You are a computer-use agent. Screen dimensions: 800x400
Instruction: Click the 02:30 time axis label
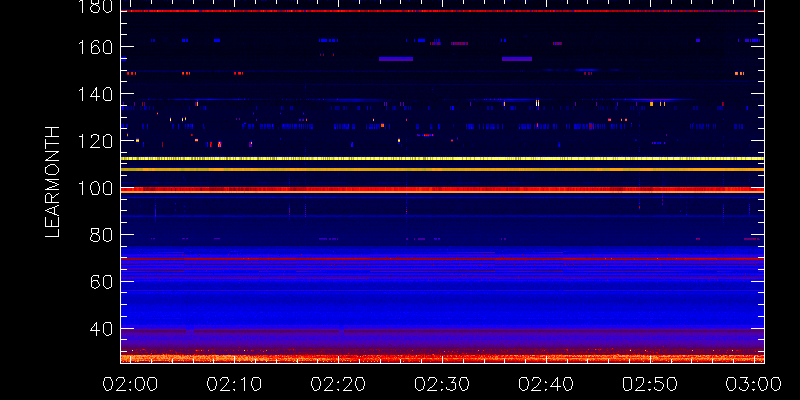tap(442, 384)
